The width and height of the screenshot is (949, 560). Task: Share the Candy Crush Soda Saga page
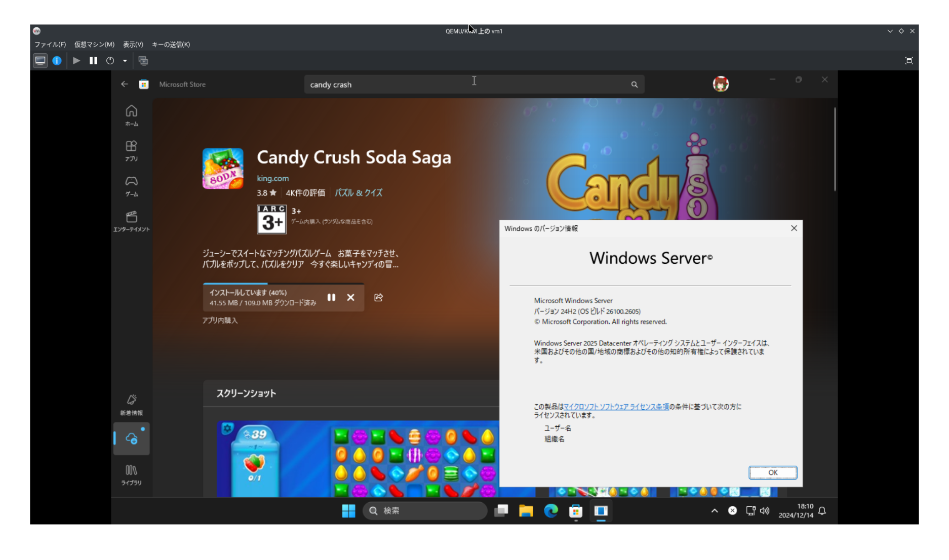(378, 297)
